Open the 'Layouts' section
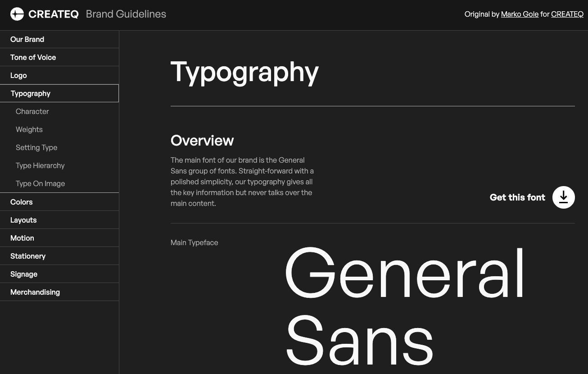 click(x=23, y=220)
